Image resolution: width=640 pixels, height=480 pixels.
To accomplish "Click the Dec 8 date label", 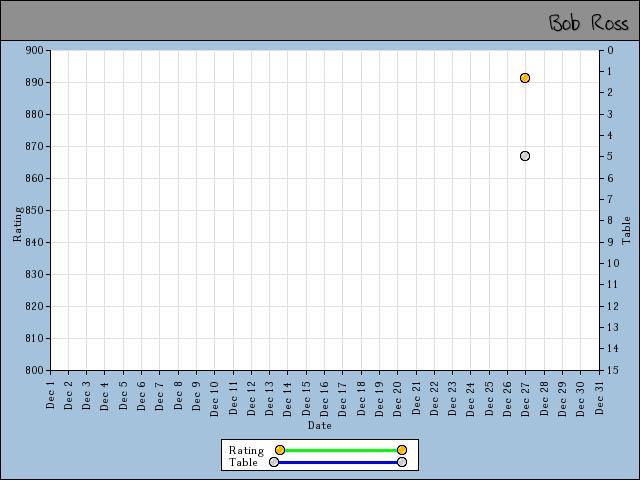I will click(178, 395).
